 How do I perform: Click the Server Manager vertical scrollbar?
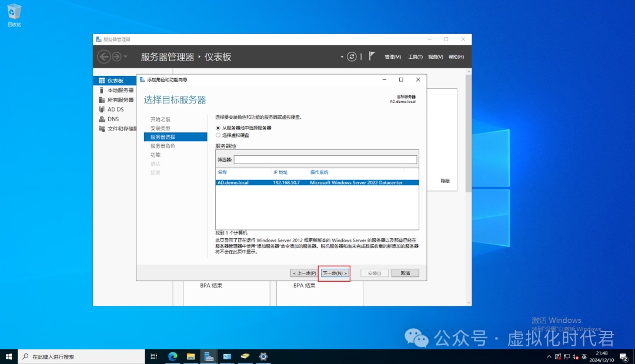(x=469, y=133)
